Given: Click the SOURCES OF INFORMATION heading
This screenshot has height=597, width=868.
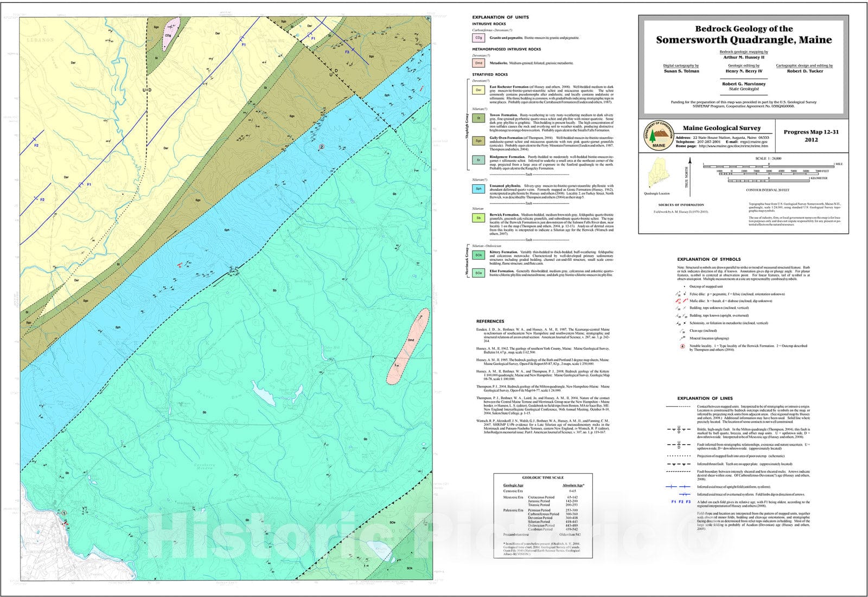Looking at the screenshot, I should tap(681, 205).
